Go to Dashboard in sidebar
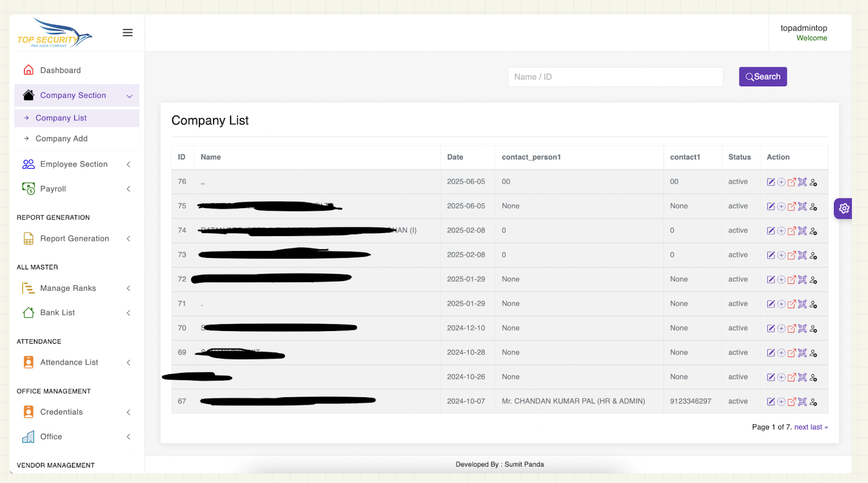This screenshot has height=483, width=868. 60,70
